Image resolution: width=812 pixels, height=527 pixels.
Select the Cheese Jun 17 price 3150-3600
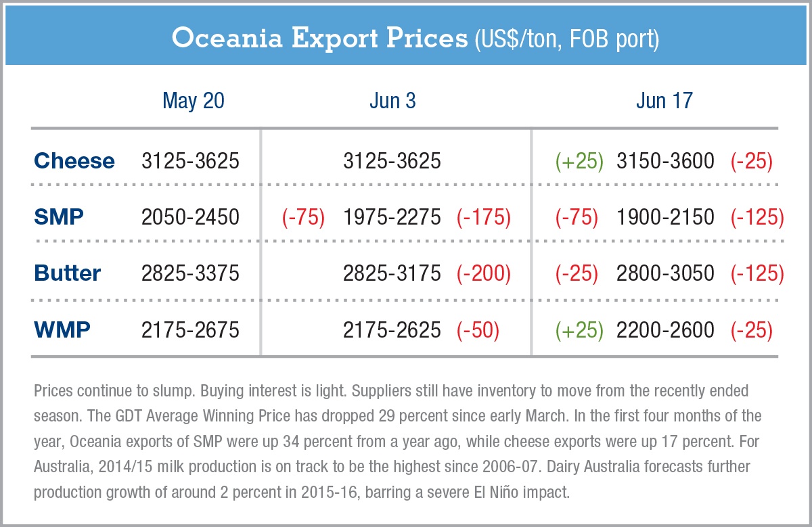click(665, 161)
